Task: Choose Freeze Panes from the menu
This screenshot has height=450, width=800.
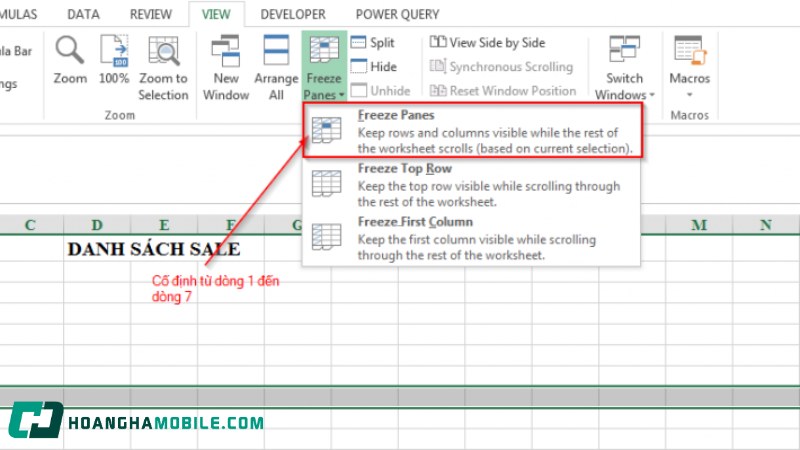Action: 472,131
